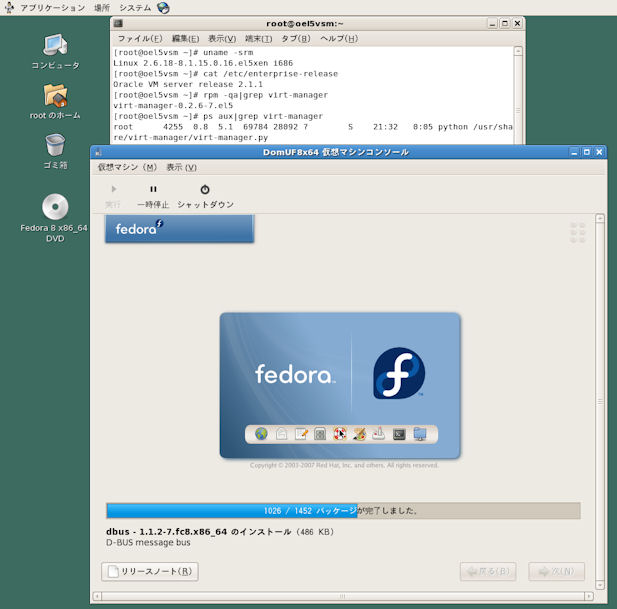Open the アプリケーション menu
The height and width of the screenshot is (609, 617).
[x=52, y=7]
